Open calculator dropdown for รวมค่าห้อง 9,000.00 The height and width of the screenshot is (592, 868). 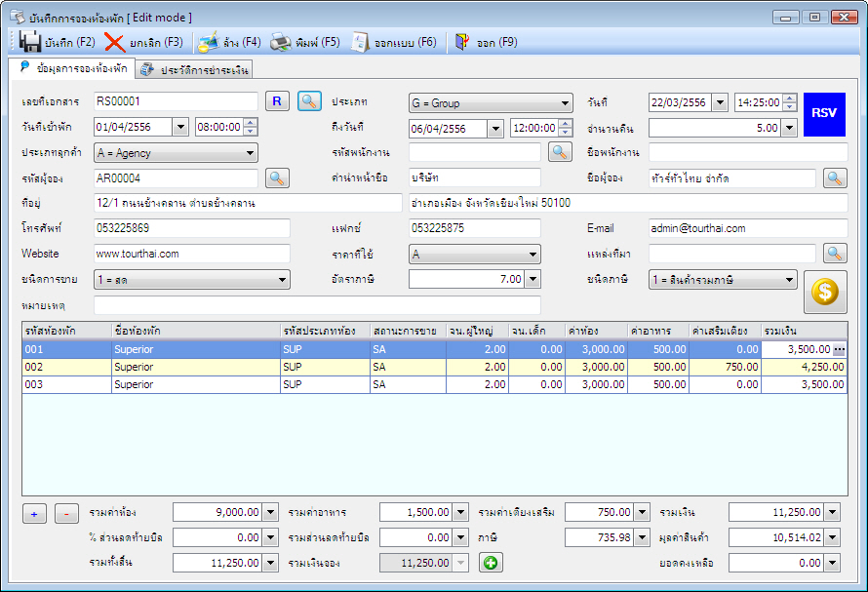[x=270, y=512]
